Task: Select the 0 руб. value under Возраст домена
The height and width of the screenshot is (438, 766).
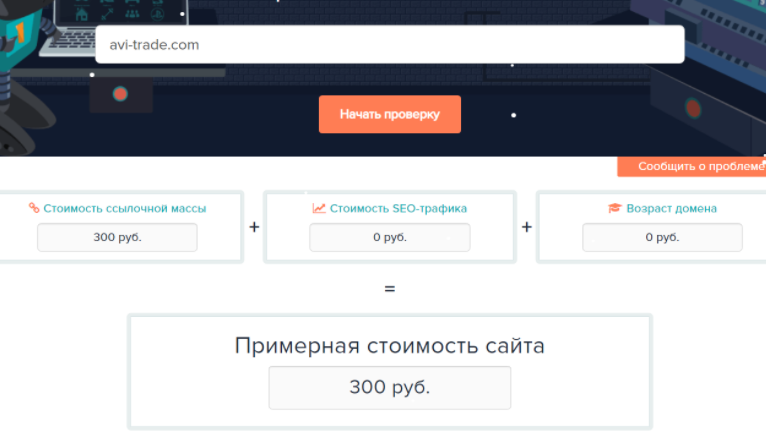Action: (x=662, y=237)
